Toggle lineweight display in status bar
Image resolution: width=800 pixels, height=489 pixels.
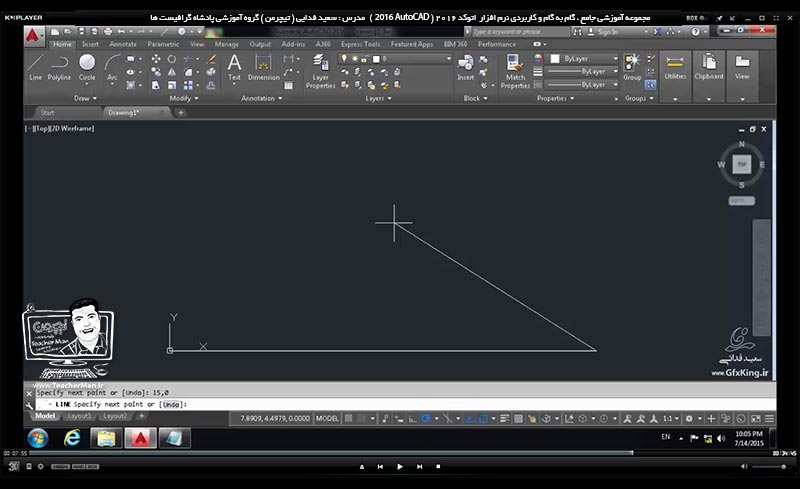coord(505,419)
